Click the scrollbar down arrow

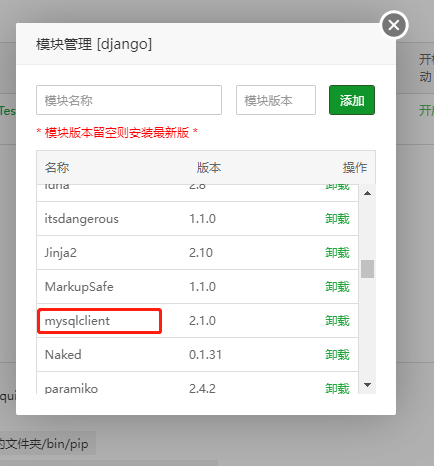click(367, 385)
